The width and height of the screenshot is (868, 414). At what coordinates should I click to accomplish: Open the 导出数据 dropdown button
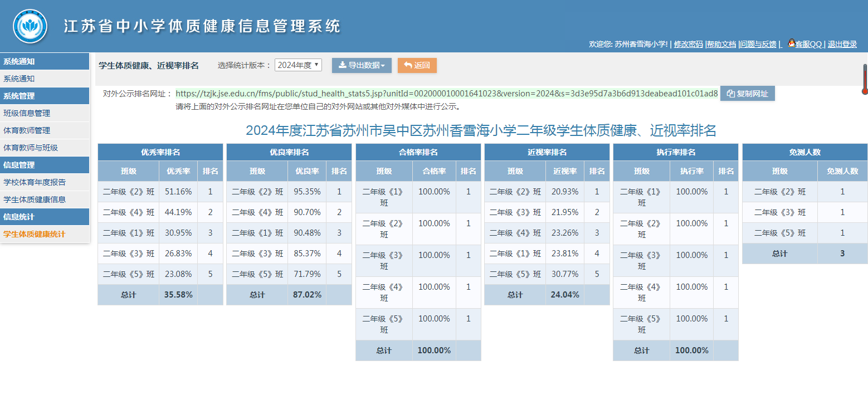point(362,65)
